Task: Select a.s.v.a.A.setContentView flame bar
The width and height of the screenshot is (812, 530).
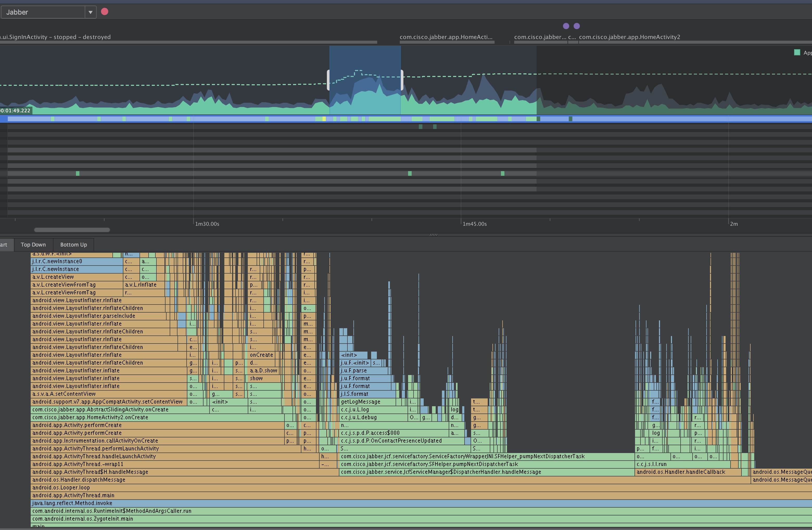Action: pyautogui.click(x=109, y=394)
